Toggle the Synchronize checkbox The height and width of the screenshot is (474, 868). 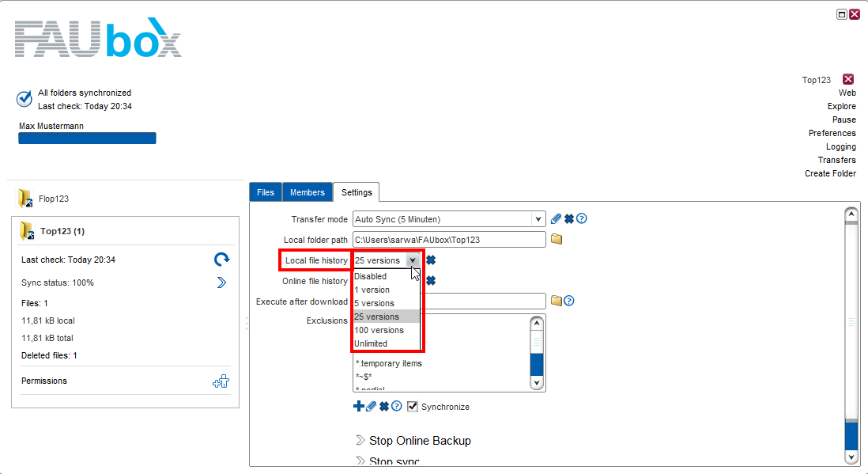click(x=413, y=407)
